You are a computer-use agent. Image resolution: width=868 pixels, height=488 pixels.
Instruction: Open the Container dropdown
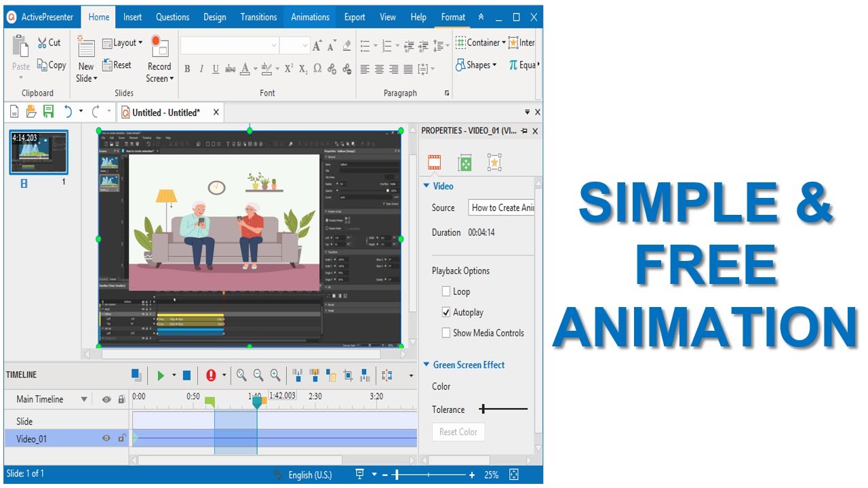(x=481, y=43)
